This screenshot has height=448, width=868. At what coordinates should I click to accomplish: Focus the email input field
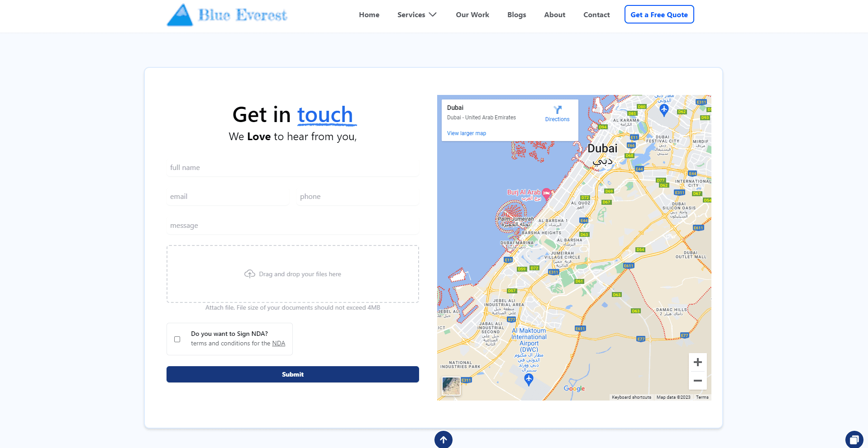pyautogui.click(x=228, y=197)
